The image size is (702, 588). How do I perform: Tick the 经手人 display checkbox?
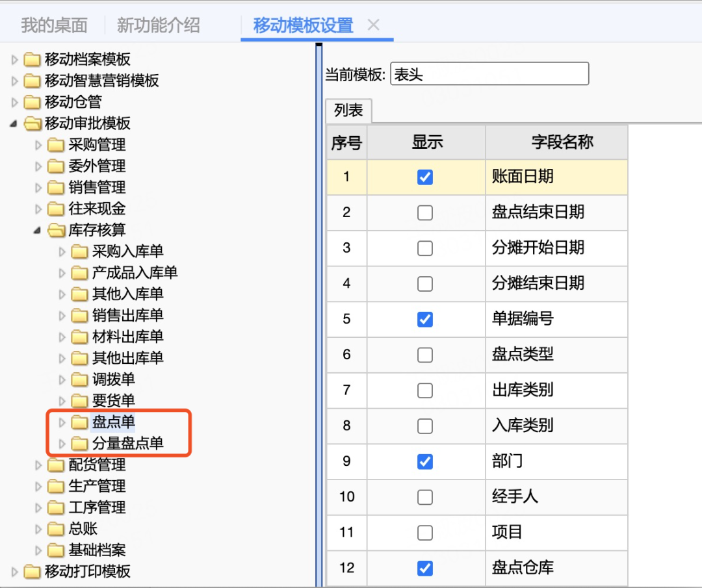point(424,497)
